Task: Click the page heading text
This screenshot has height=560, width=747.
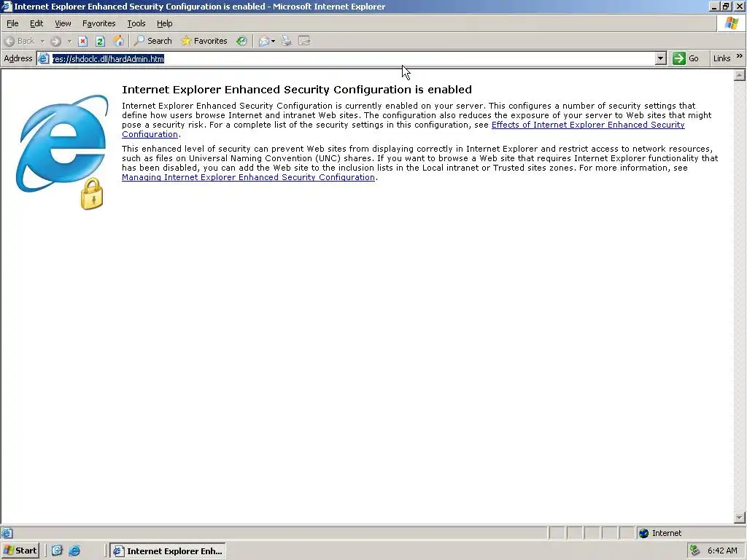Action: (297, 90)
